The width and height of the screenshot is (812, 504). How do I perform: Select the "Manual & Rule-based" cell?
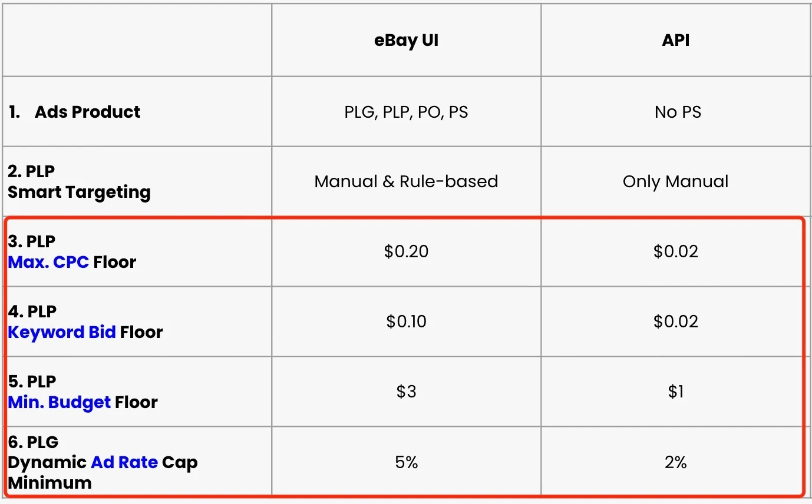pyautogui.click(x=406, y=181)
